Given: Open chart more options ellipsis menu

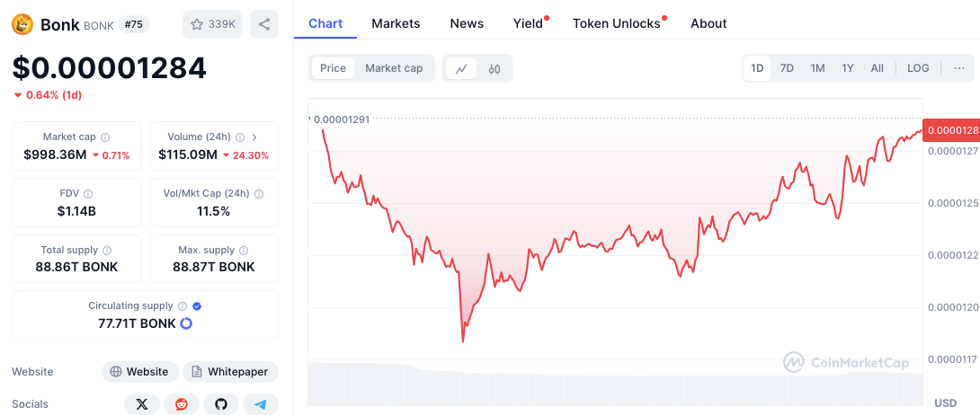Looking at the screenshot, I should (959, 68).
